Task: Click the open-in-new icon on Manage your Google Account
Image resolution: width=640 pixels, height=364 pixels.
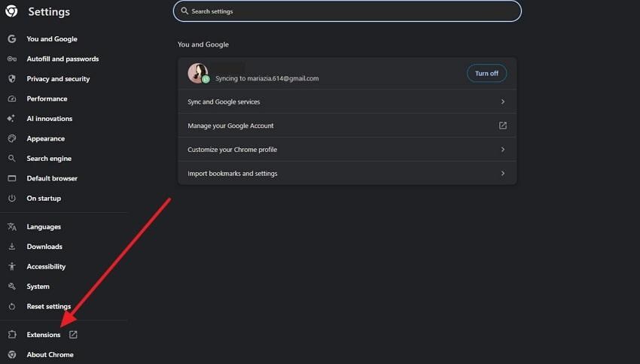Action: (x=503, y=126)
